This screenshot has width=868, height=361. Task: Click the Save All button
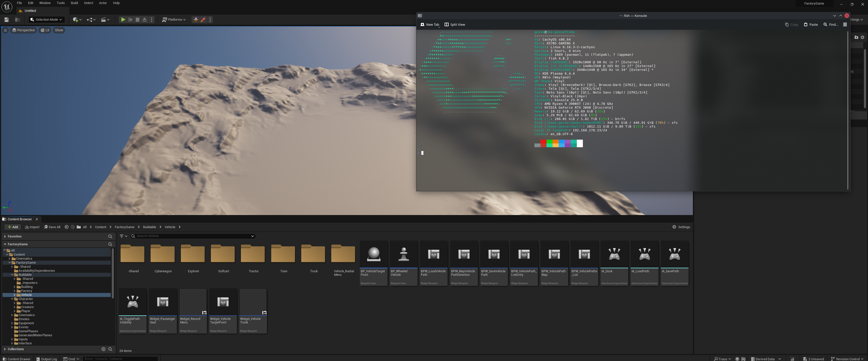pyautogui.click(x=52, y=227)
